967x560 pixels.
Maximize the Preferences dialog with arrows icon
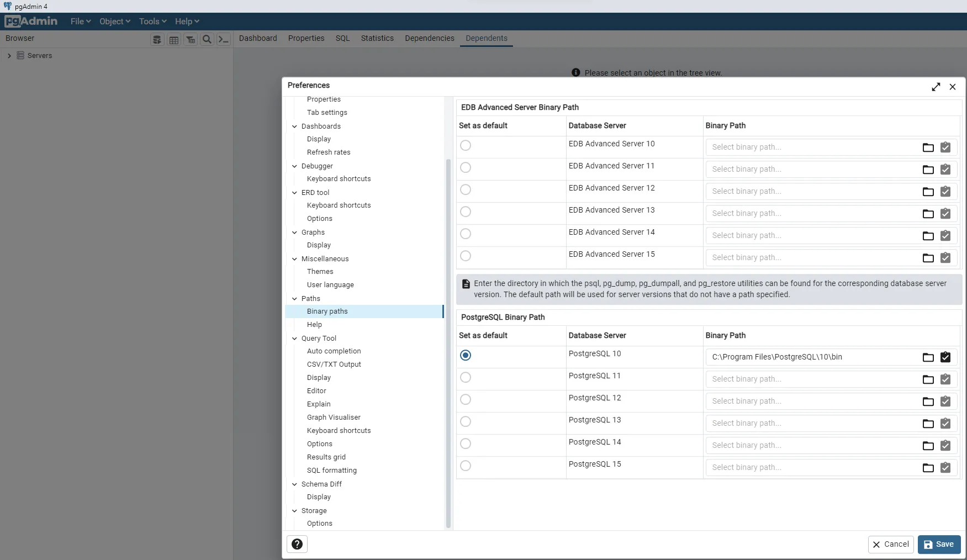[x=936, y=87]
